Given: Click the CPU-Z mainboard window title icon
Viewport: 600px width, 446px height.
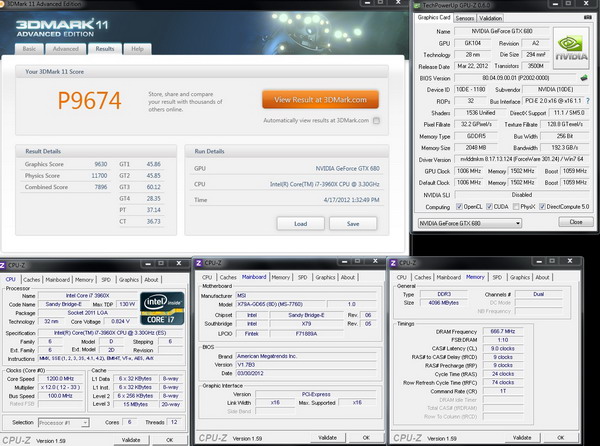Looking at the screenshot, I should point(199,263).
